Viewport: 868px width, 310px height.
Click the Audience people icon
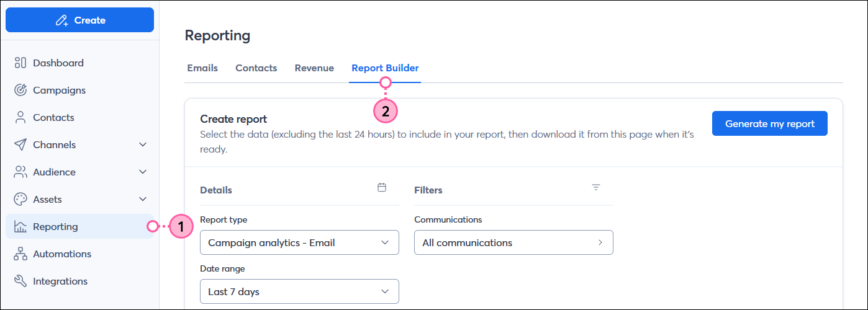point(20,172)
